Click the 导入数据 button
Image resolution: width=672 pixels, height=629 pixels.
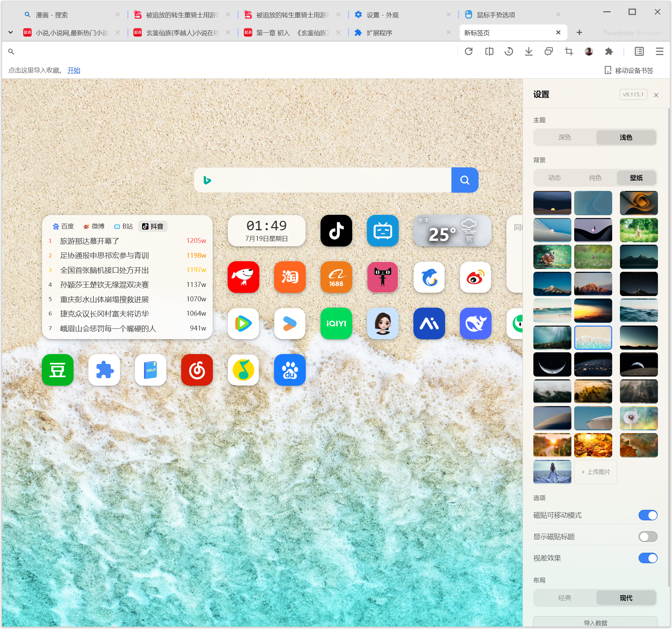595,622
